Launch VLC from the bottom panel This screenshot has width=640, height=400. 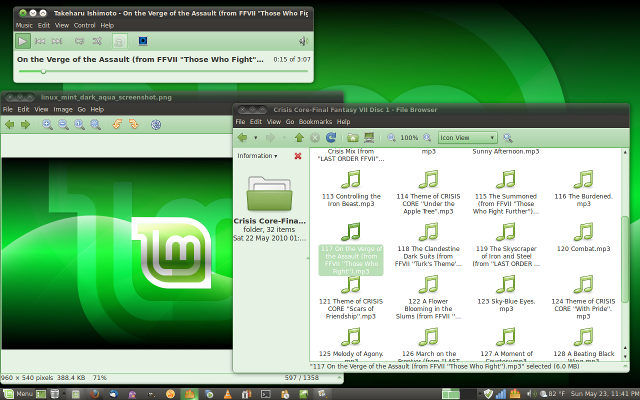point(227,394)
